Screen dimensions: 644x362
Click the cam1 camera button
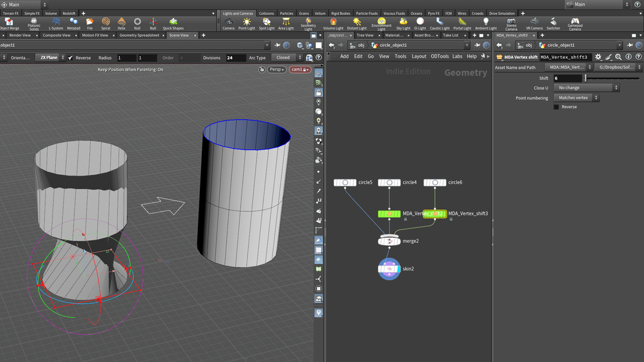[299, 69]
